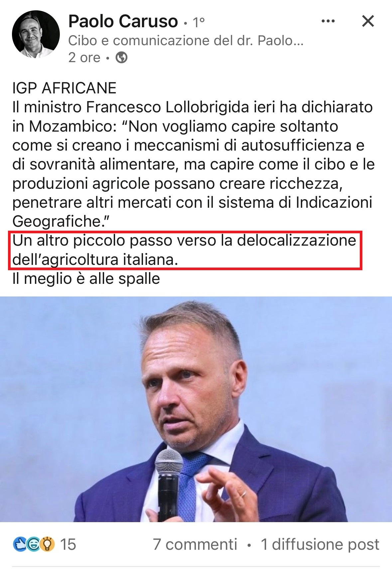The image size is (392, 570).
Task: Open the three-dot post options menu
Action: pos(328,21)
